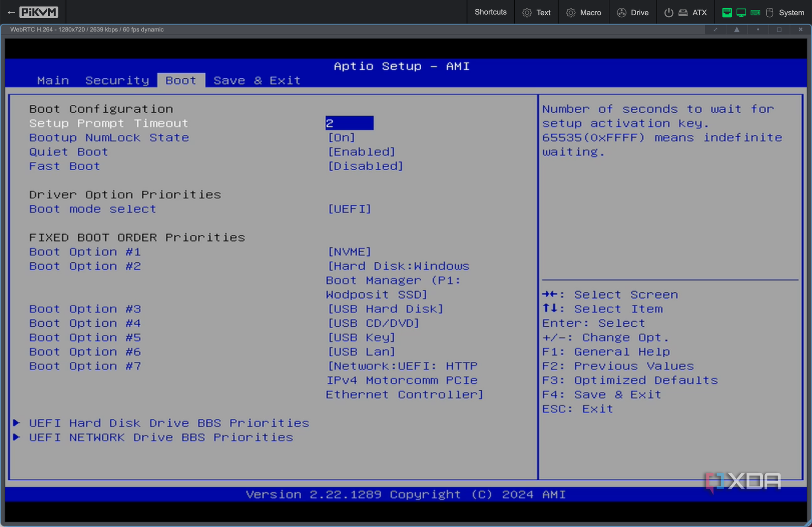Click the gear icon next to Text
Screen dimensions: 812x527
[x=526, y=12]
